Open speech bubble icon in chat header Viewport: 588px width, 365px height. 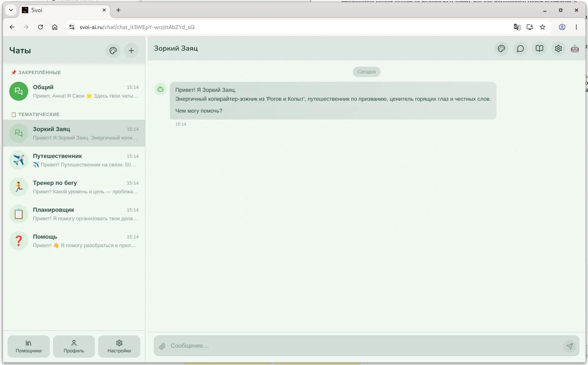(x=520, y=49)
